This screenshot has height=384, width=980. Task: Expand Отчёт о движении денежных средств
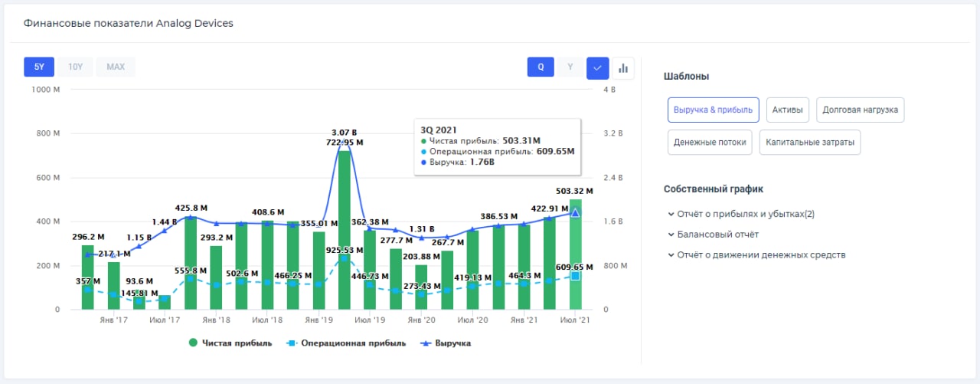coord(756,254)
